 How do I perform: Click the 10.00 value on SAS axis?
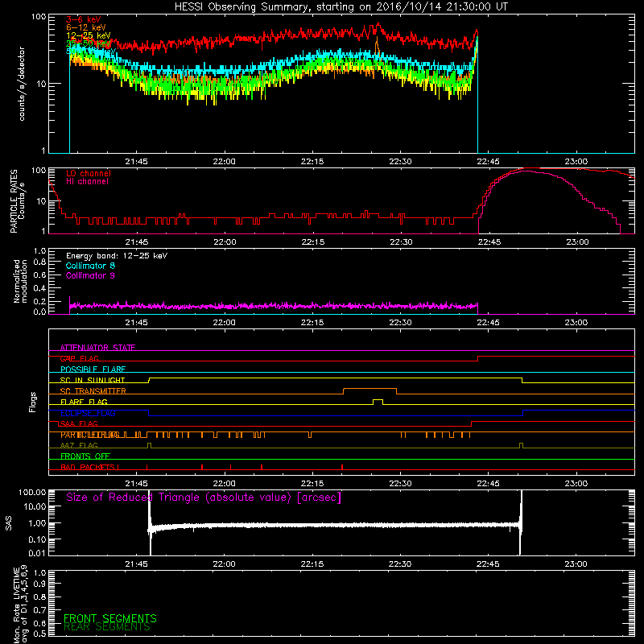pos(35,506)
